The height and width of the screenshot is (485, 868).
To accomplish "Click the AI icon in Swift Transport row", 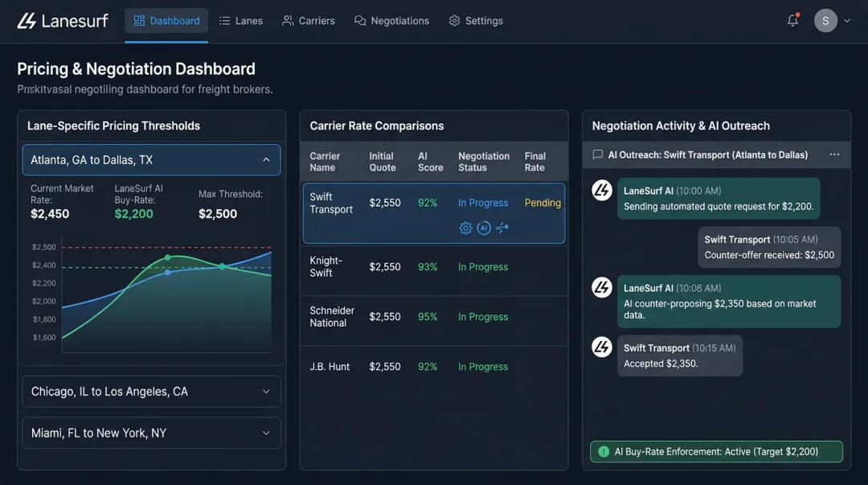I will (x=484, y=228).
